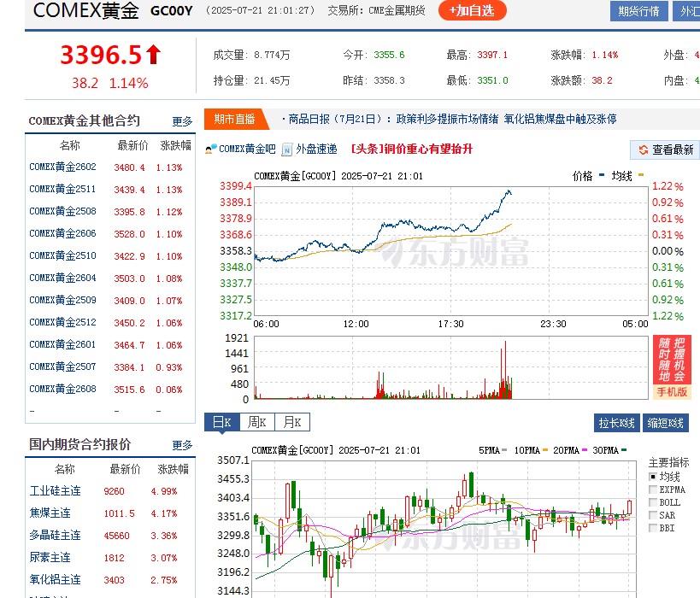Open the COMEX黄金2511 contract
This screenshot has width=700, height=598.
pyautogui.click(x=62, y=189)
